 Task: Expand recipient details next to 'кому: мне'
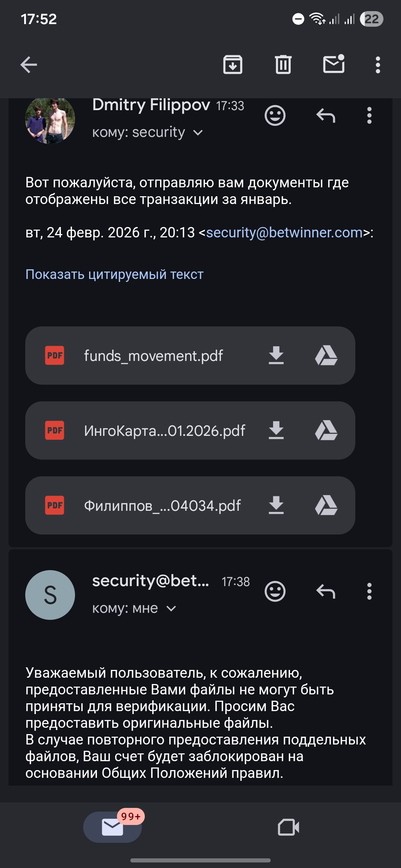[171, 609]
